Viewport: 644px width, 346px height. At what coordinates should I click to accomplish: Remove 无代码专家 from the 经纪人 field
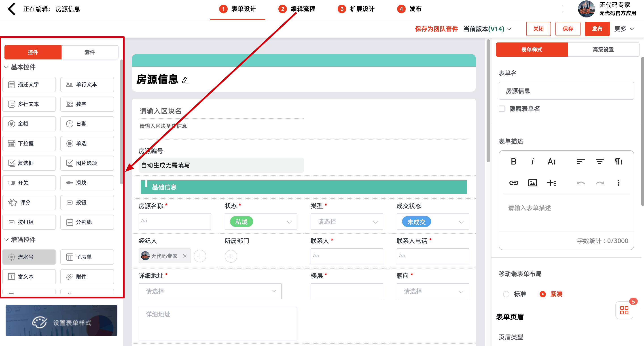pos(185,256)
